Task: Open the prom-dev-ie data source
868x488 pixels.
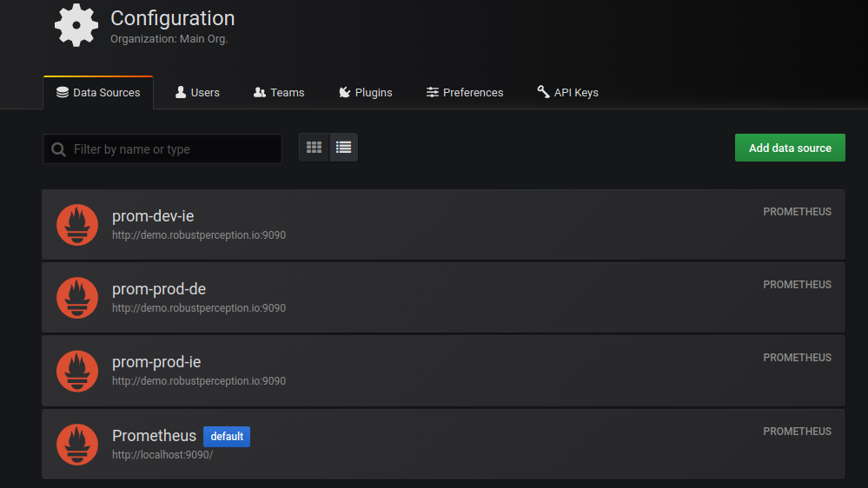Action: (443, 225)
